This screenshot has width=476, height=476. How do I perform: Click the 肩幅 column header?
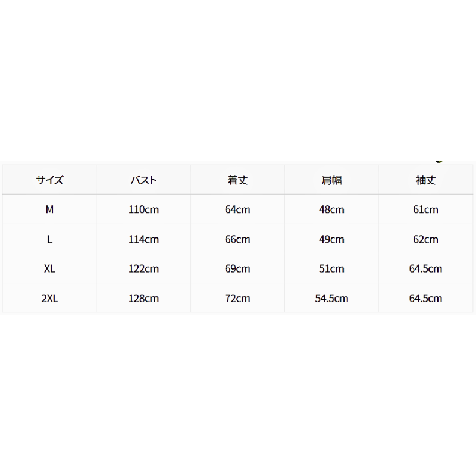coord(331,180)
